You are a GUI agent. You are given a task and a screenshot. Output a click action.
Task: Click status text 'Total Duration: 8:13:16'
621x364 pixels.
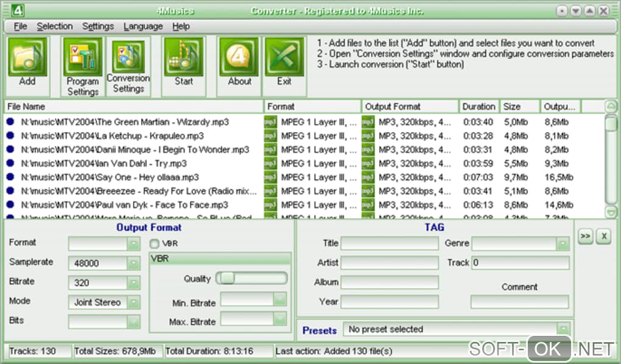[x=209, y=351]
